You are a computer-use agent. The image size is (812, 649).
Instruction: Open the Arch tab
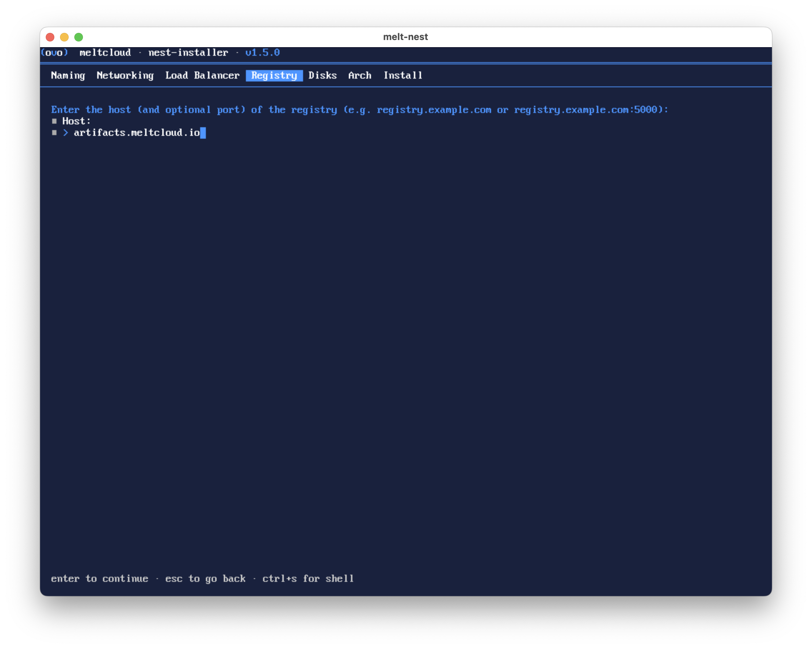360,75
